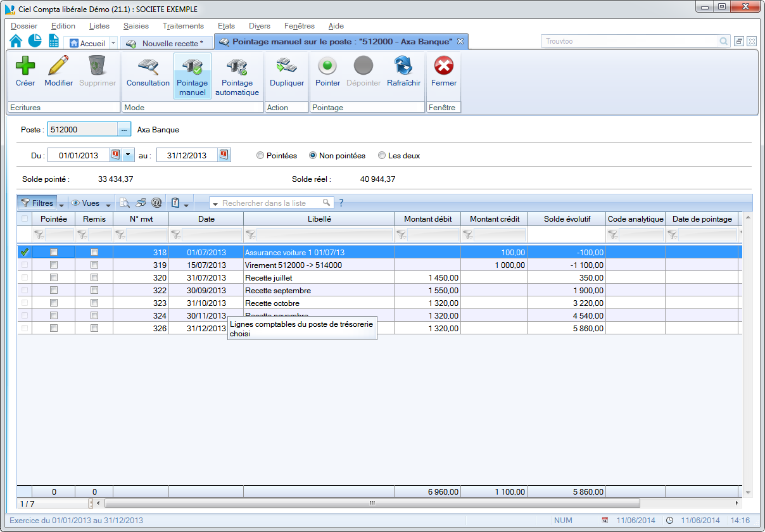Click the Dupliquer action icon
Viewport: 765px width, 532px height.
click(x=286, y=66)
